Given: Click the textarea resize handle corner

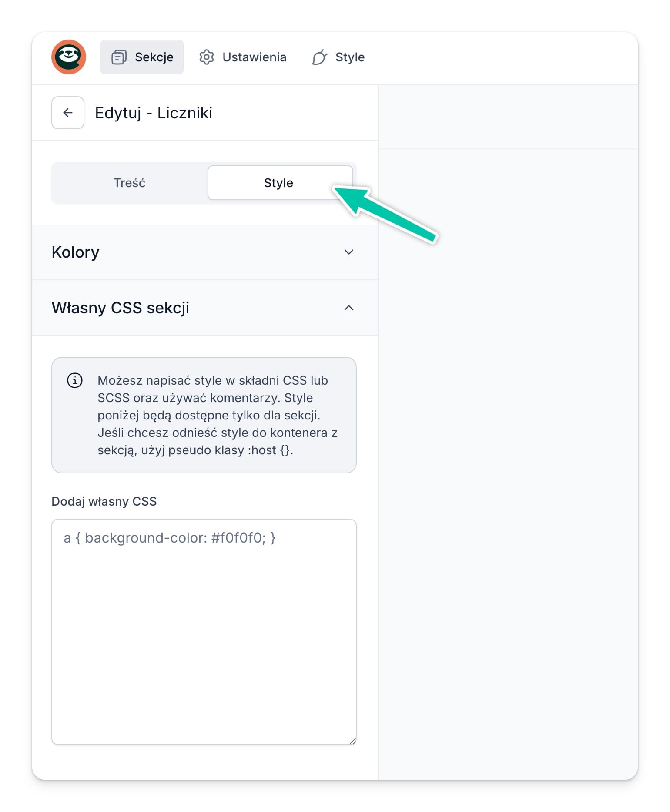Looking at the screenshot, I should [352, 741].
